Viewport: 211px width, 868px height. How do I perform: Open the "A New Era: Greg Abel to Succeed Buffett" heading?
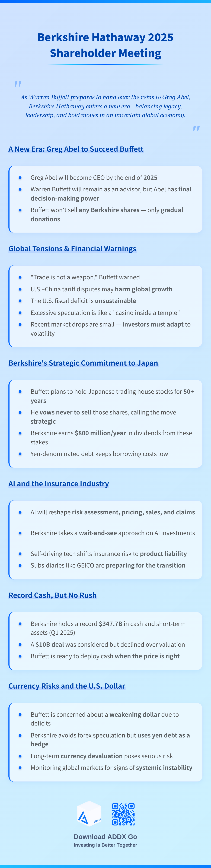[76, 149]
